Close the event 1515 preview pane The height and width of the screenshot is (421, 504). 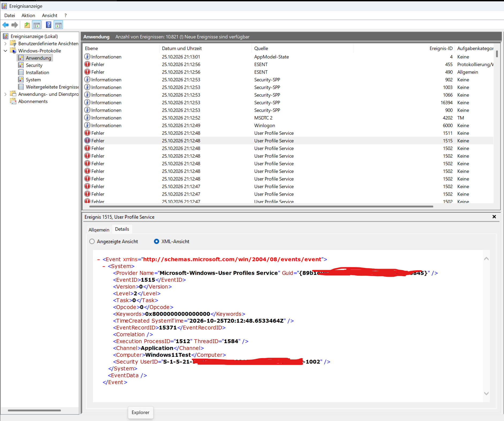tap(494, 217)
